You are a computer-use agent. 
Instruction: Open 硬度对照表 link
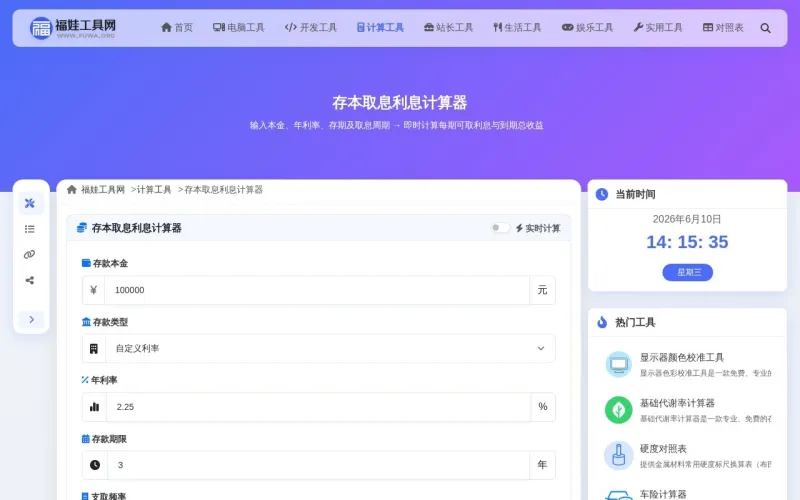point(663,448)
